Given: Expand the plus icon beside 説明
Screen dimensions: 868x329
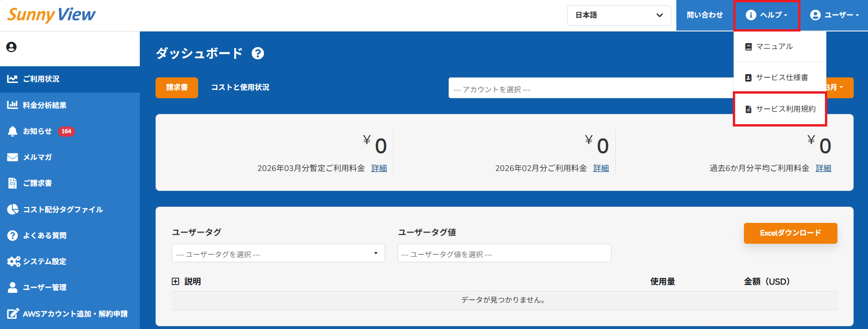Looking at the screenshot, I should pos(175,282).
